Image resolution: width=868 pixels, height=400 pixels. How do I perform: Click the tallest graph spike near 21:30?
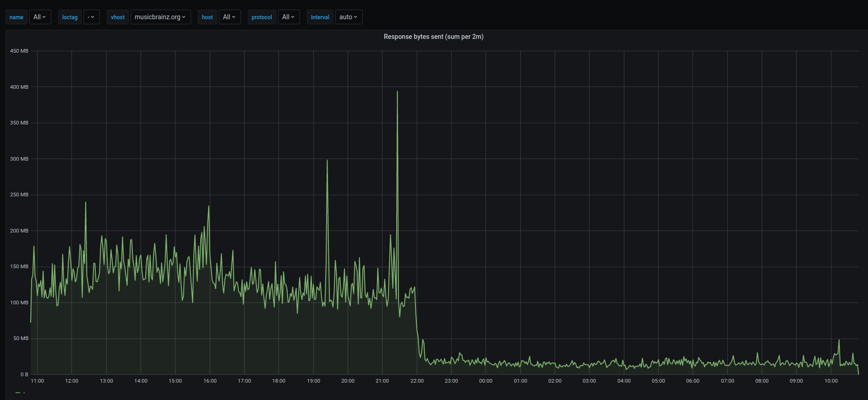(397, 92)
